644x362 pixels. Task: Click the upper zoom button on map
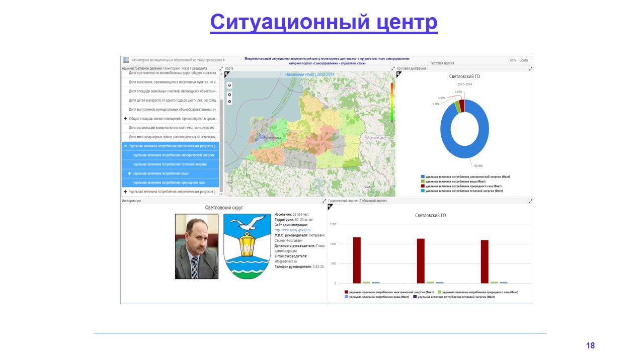click(229, 95)
